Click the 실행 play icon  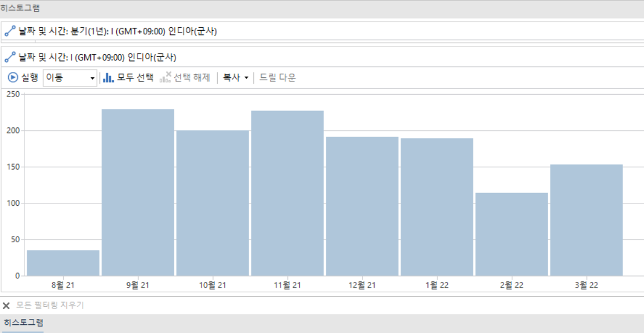pyautogui.click(x=13, y=77)
